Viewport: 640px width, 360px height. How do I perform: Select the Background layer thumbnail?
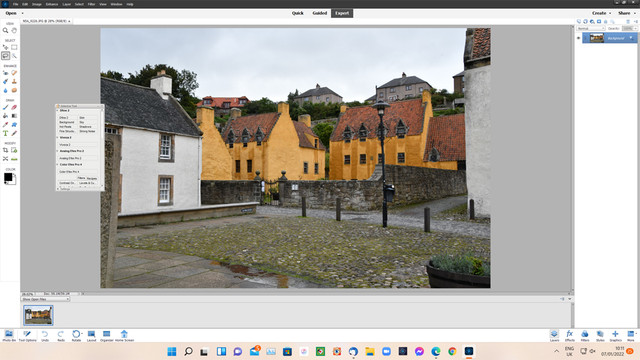[x=596, y=38]
